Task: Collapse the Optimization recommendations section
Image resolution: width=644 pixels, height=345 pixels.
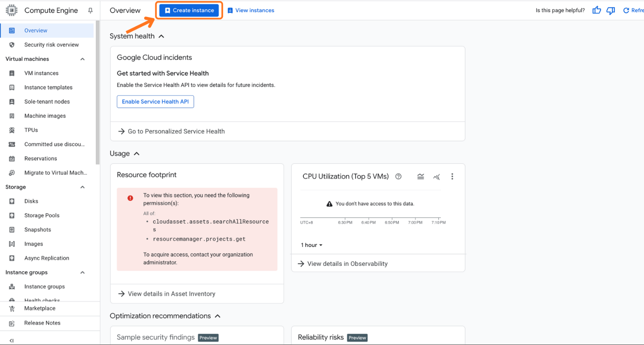Action: 218,316
